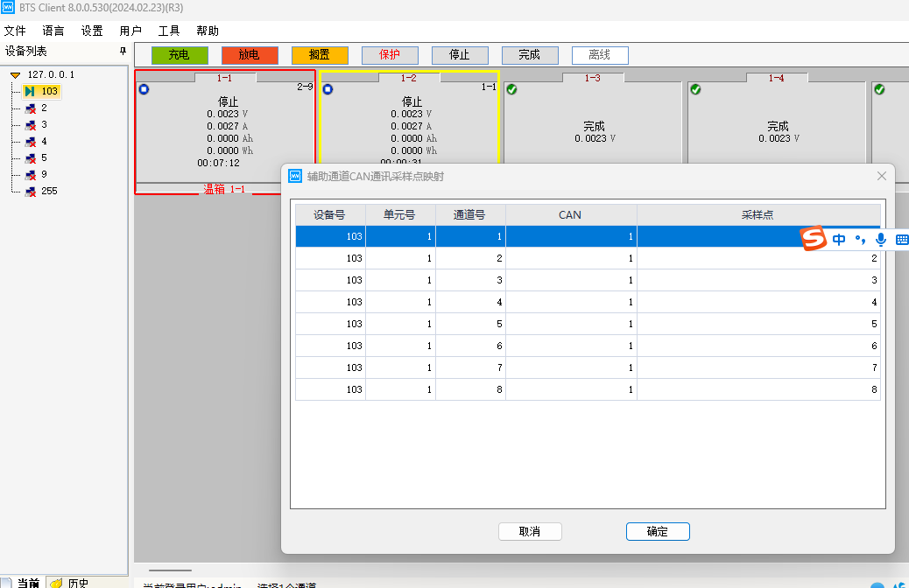
Task: Click the 取消 (Cancel) dialog button
Action: pos(530,531)
